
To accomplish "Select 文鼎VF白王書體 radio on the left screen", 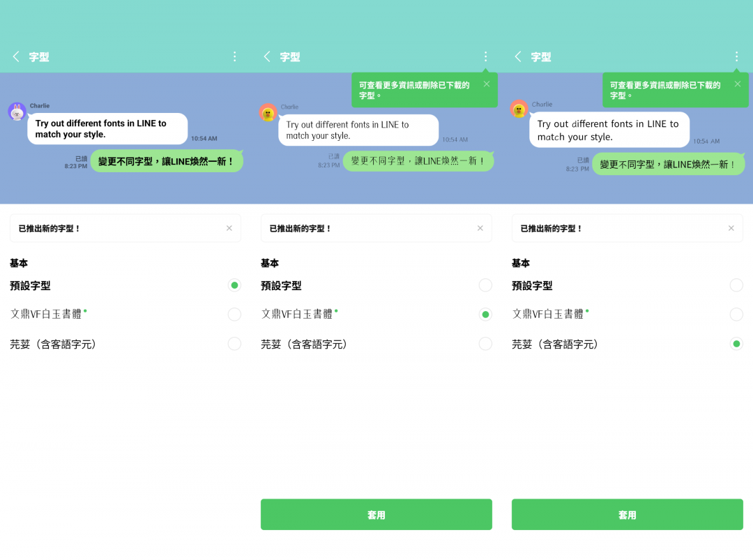I will coord(234,314).
